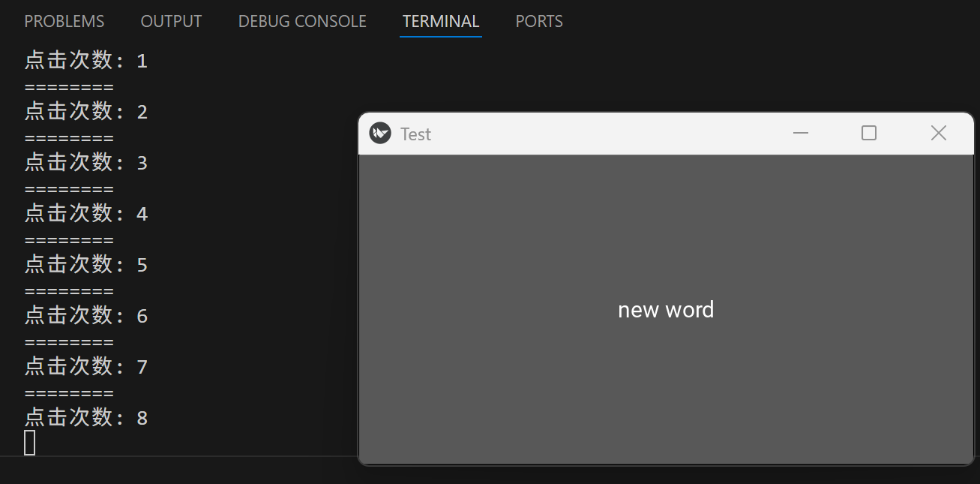
Task: Switch to the PROBLEMS panel tab
Action: [64, 22]
